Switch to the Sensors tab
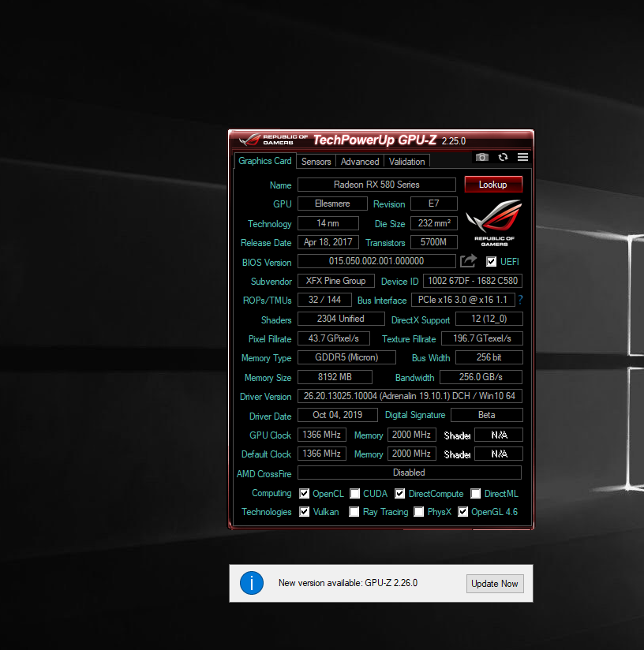 (x=316, y=162)
